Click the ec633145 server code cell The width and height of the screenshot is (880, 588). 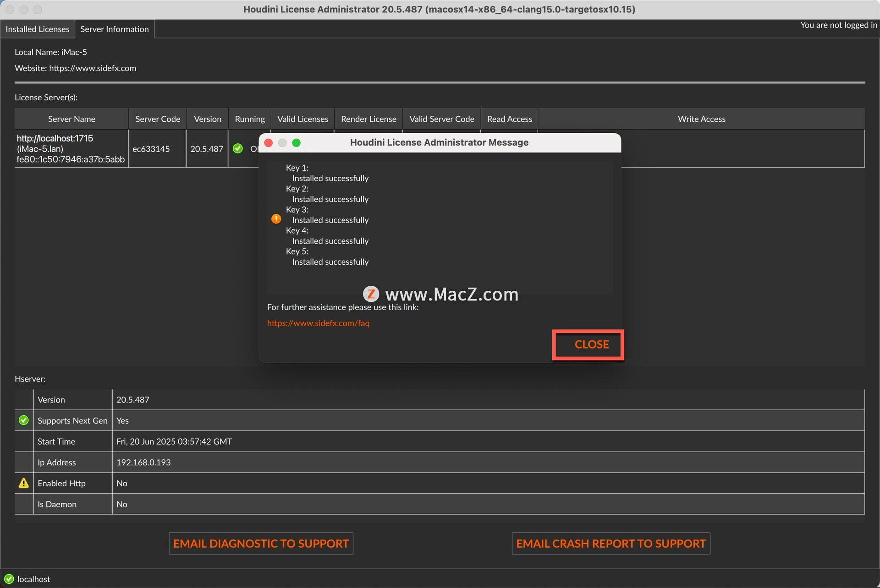(151, 149)
